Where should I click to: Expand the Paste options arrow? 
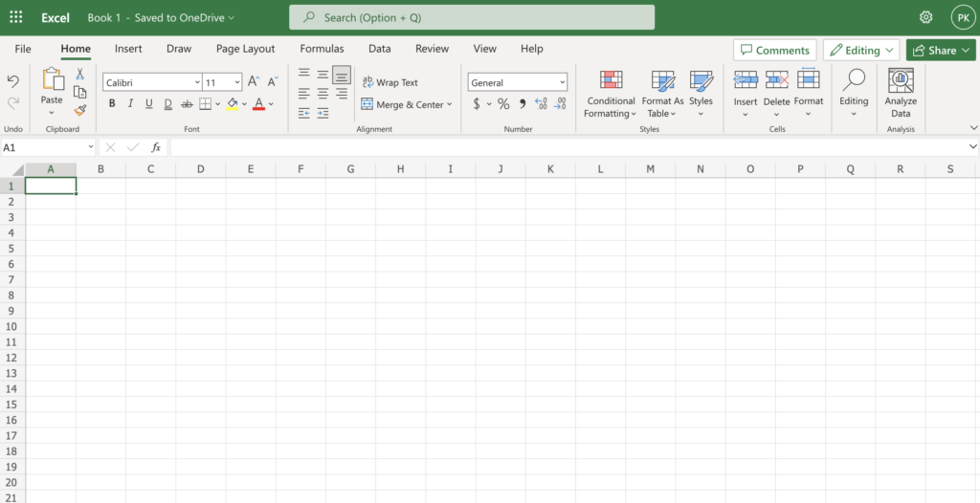click(52, 113)
